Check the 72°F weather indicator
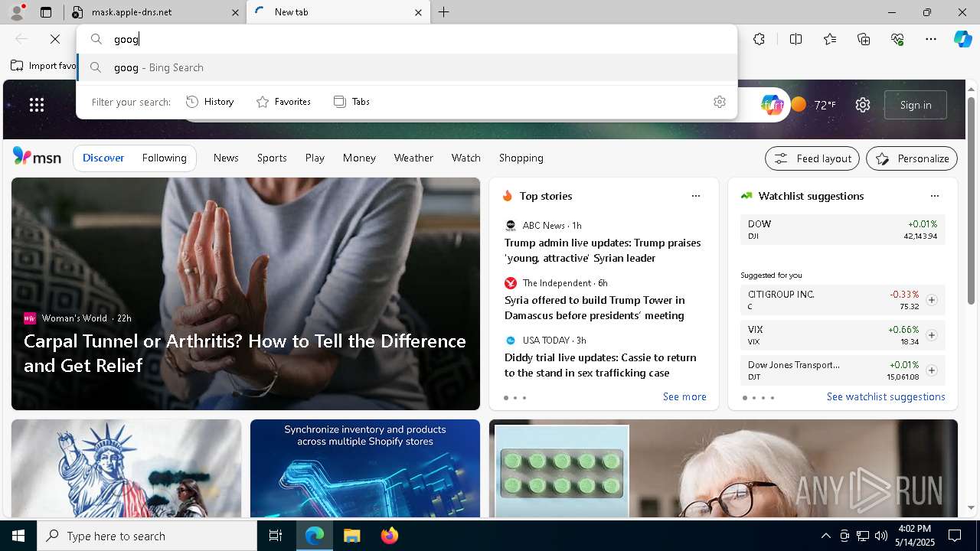 point(815,105)
